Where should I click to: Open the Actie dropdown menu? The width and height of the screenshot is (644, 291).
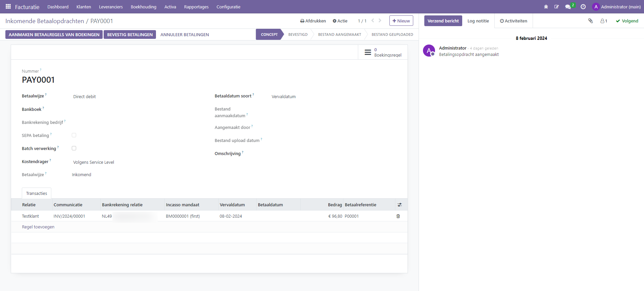340,21
